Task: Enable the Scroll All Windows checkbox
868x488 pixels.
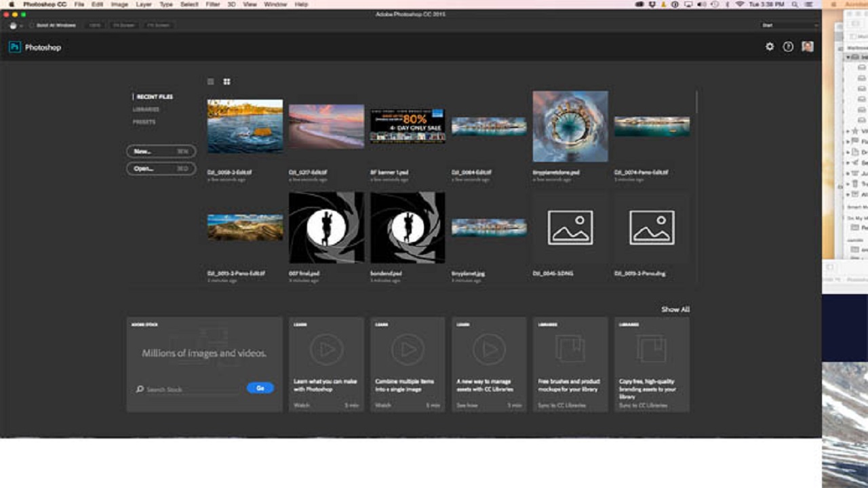Action: coord(32,25)
